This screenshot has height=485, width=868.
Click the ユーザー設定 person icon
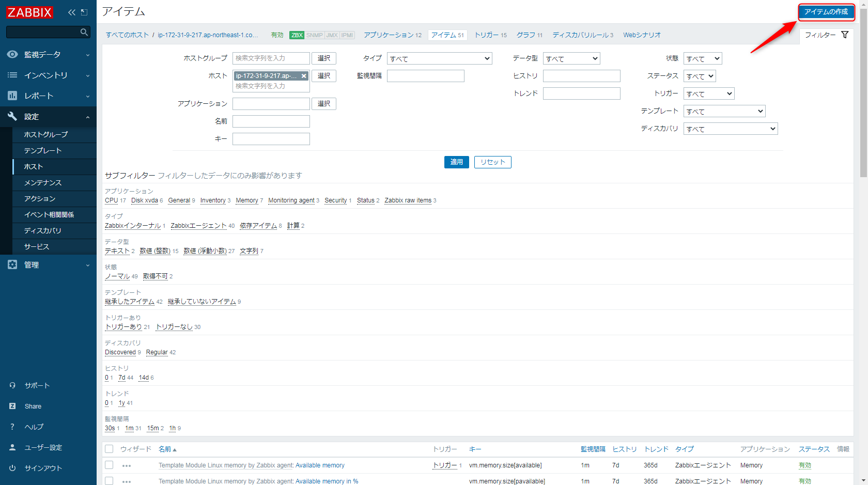[x=12, y=447]
